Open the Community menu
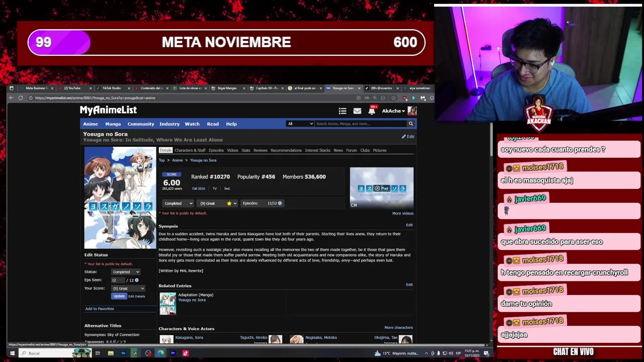The image size is (644, 362). pos(141,124)
